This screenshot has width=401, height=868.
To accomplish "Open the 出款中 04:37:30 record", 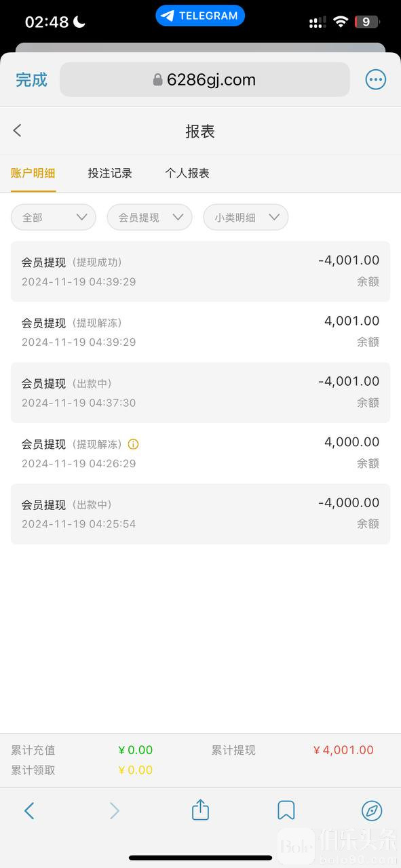I will pyautogui.click(x=200, y=393).
